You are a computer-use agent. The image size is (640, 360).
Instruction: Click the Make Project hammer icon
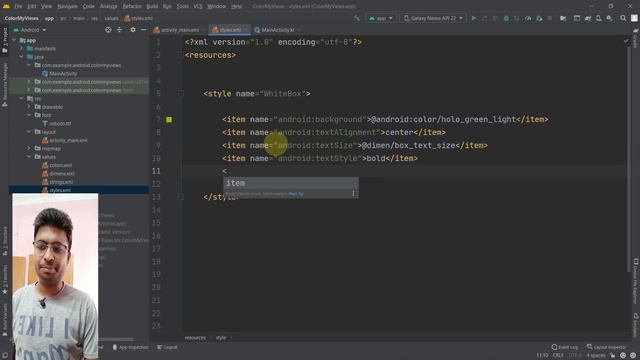tap(357, 18)
